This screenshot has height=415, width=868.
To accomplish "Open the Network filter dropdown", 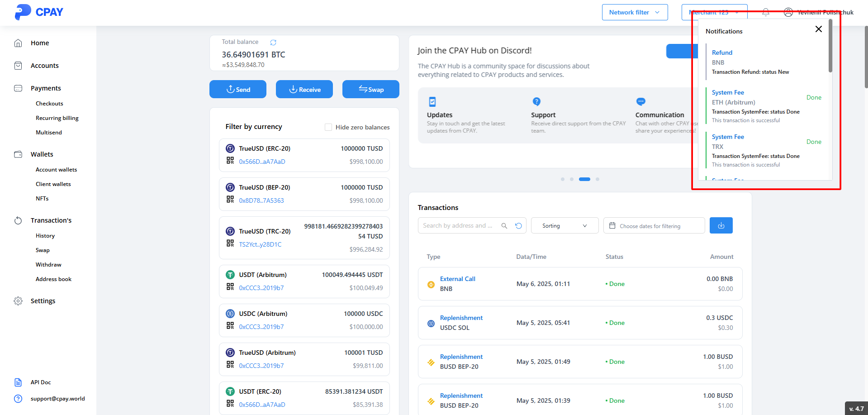I will pyautogui.click(x=635, y=12).
